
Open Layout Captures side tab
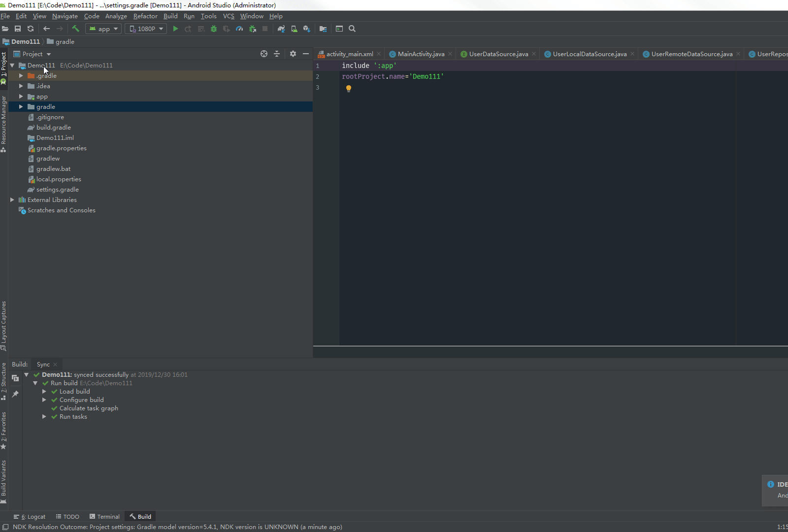click(3, 326)
